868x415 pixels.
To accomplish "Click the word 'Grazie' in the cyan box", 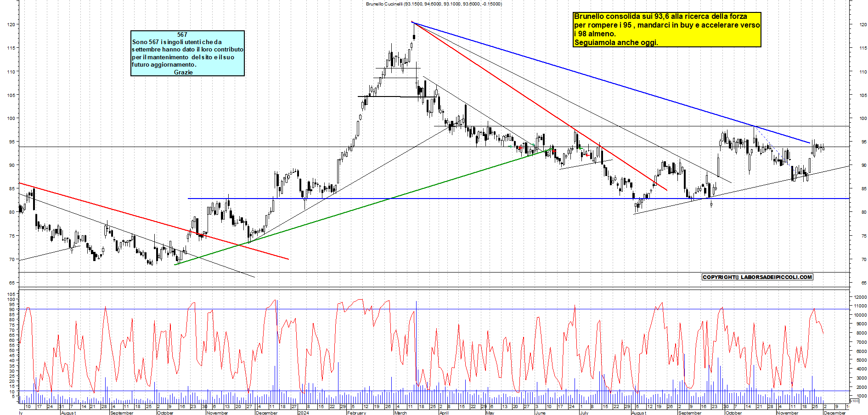I will pyautogui.click(x=183, y=72).
